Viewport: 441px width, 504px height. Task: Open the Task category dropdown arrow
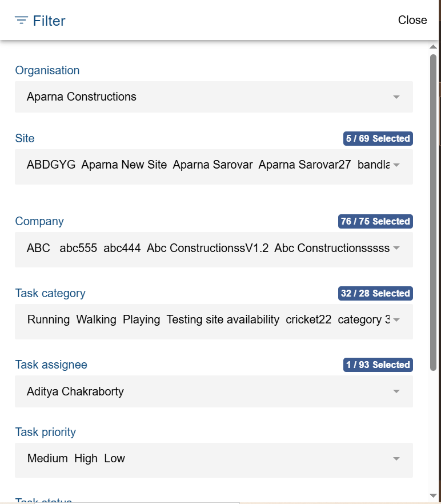click(396, 320)
